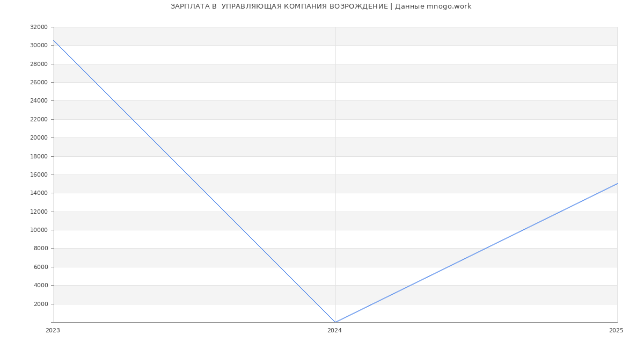Image resolution: width=644 pixels, height=349 pixels.
Task: Click the 20000 y-axis label
Action: click(x=39, y=137)
